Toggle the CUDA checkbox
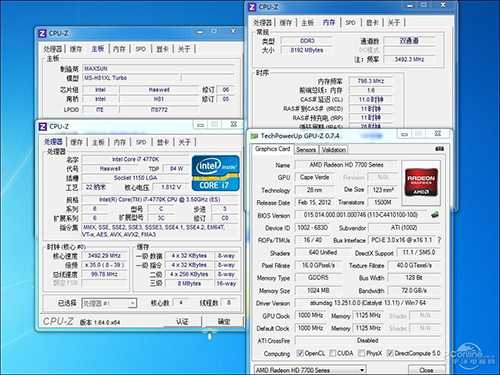500x375 pixels. 332,353
